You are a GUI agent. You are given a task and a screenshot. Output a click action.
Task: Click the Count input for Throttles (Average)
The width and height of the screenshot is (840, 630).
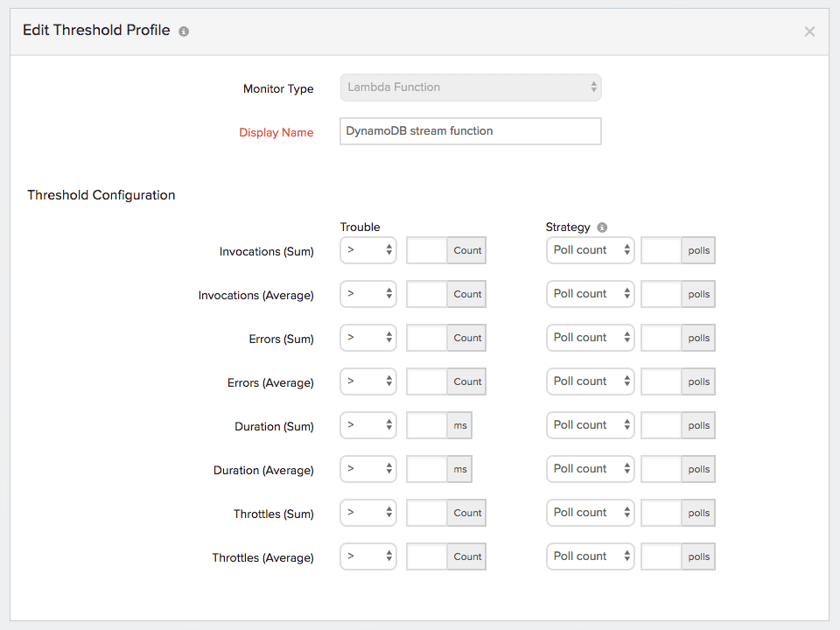point(427,556)
